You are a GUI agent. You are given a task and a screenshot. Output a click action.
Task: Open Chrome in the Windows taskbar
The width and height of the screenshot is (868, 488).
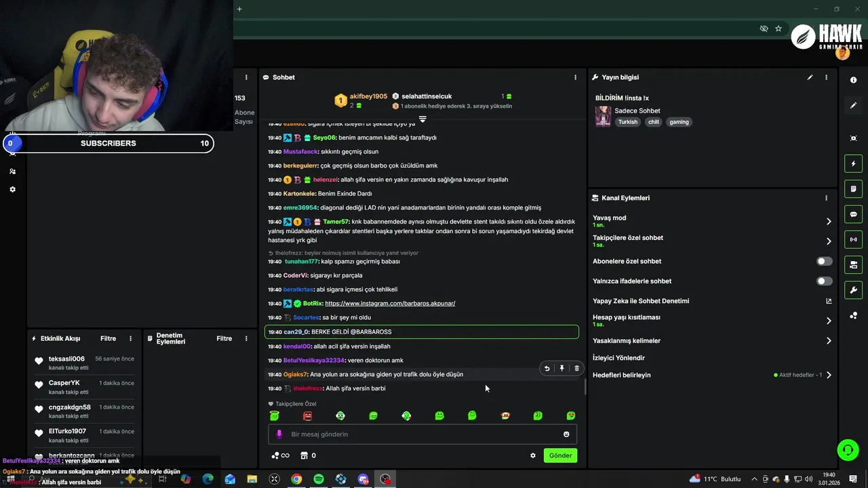click(296, 479)
